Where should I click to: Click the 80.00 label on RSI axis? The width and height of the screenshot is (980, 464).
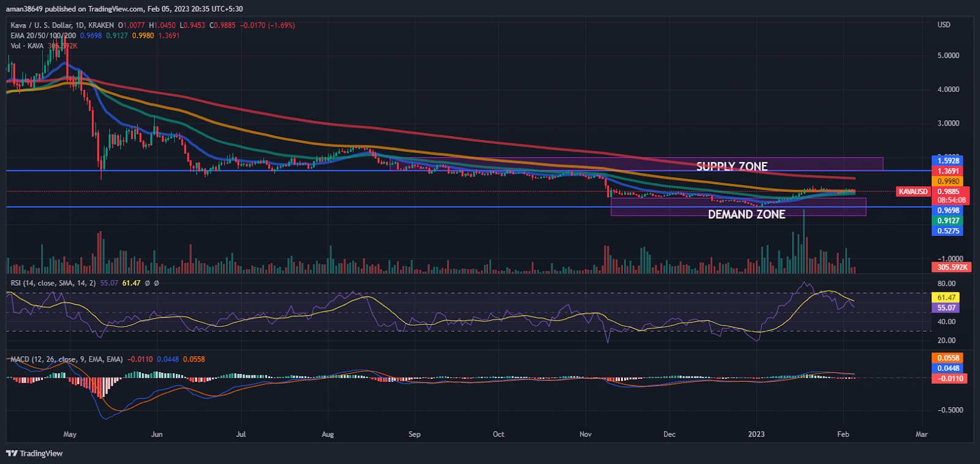click(x=946, y=284)
